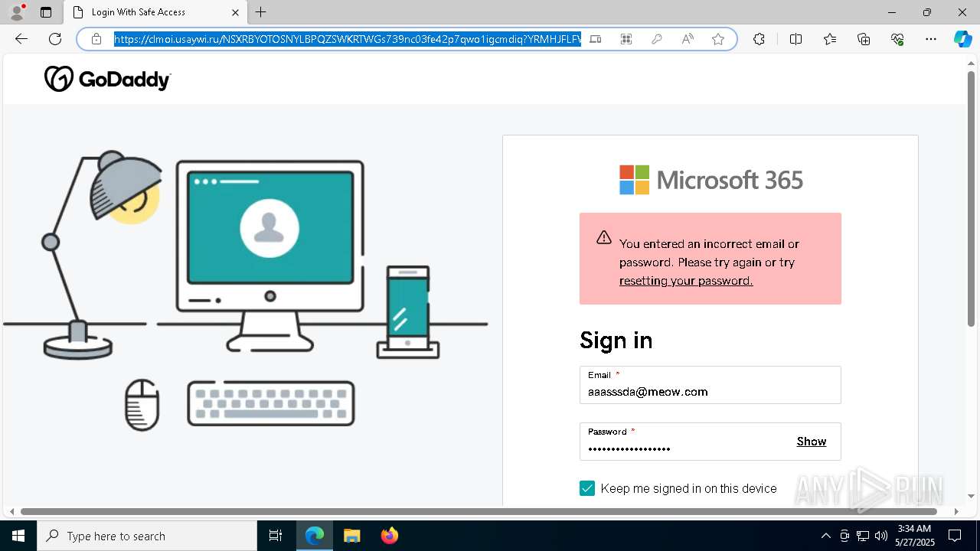980x551 pixels.
Task: Uncheck Keep me signed in checkbox
Action: pyautogui.click(x=587, y=488)
